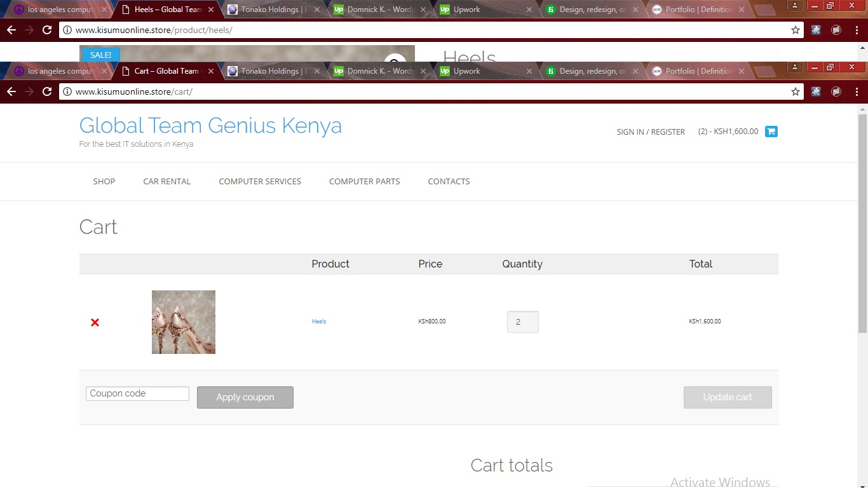This screenshot has height=488, width=868.
Task: Open the Car Rental menu item
Action: (x=166, y=181)
